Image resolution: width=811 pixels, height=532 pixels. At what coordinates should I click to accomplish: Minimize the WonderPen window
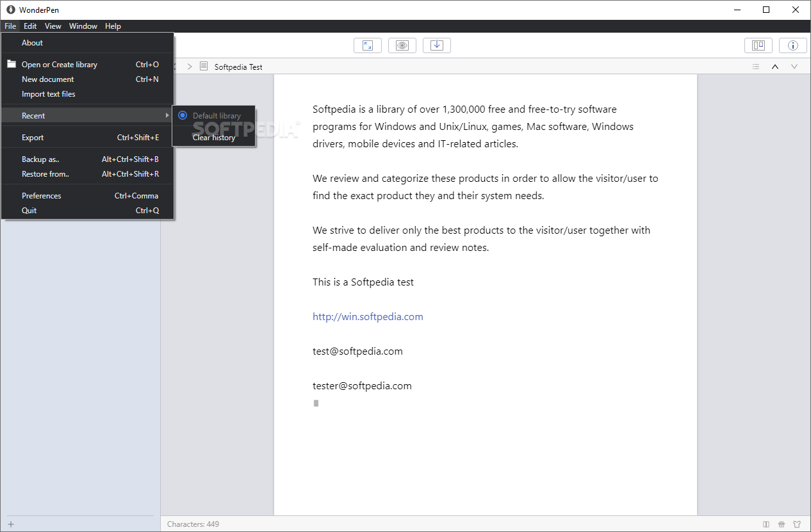[737, 10]
